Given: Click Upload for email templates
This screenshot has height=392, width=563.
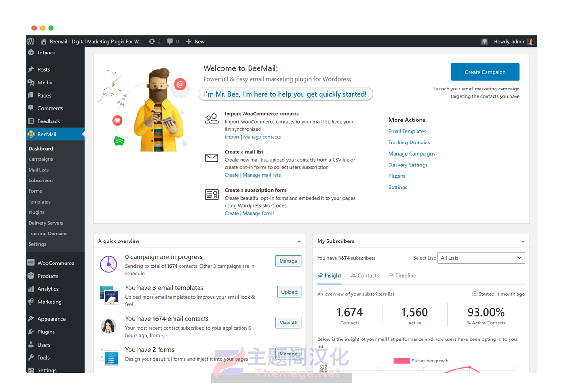Looking at the screenshot, I should coord(289,292).
